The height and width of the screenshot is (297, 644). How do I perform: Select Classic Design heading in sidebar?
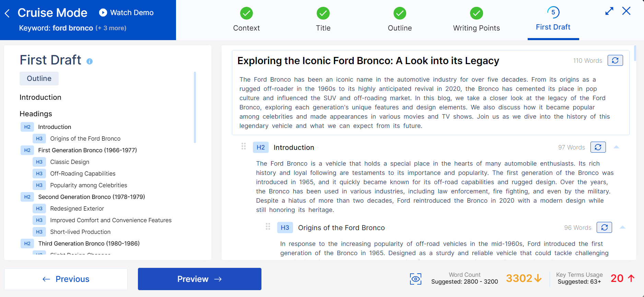click(x=70, y=162)
